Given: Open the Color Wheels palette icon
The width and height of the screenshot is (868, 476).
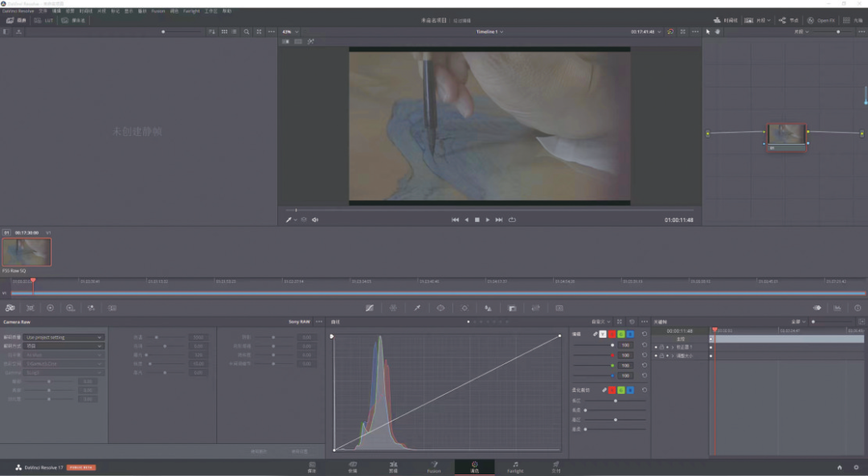Looking at the screenshot, I should 51,308.
